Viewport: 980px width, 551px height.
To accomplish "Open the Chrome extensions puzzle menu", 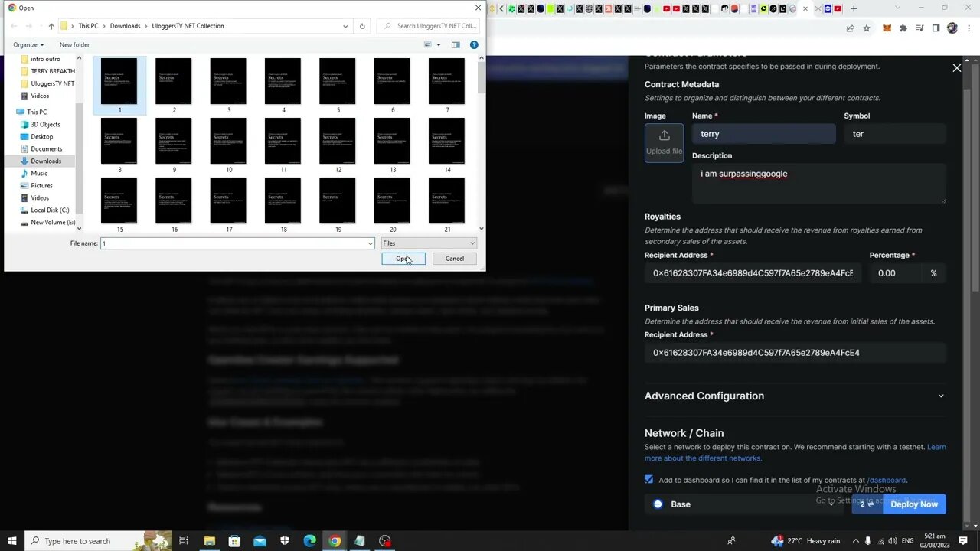I will pyautogui.click(x=903, y=28).
